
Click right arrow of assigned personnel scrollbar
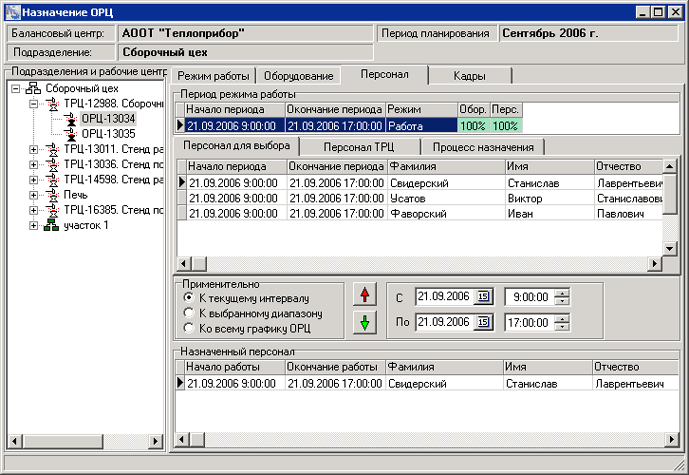tap(672, 439)
